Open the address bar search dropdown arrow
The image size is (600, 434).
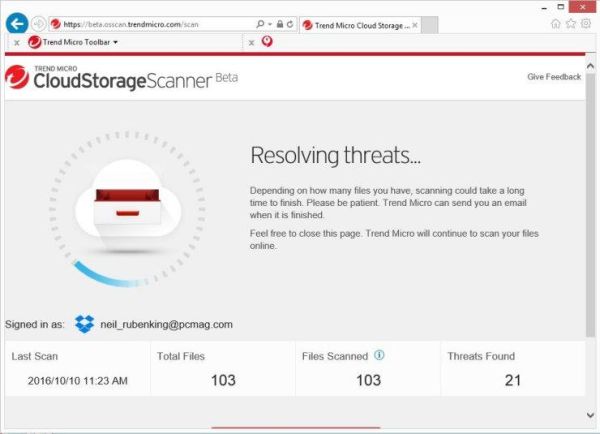[x=270, y=24]
